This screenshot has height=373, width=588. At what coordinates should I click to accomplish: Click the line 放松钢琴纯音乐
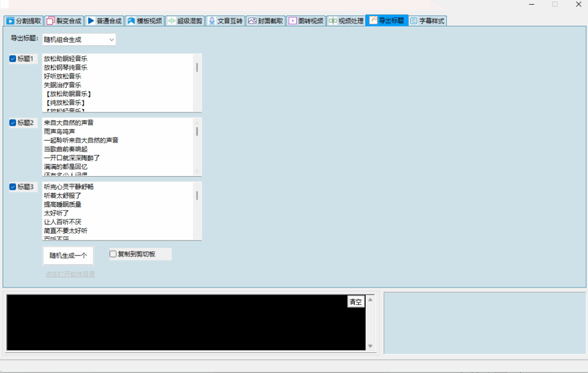point(65,68)
